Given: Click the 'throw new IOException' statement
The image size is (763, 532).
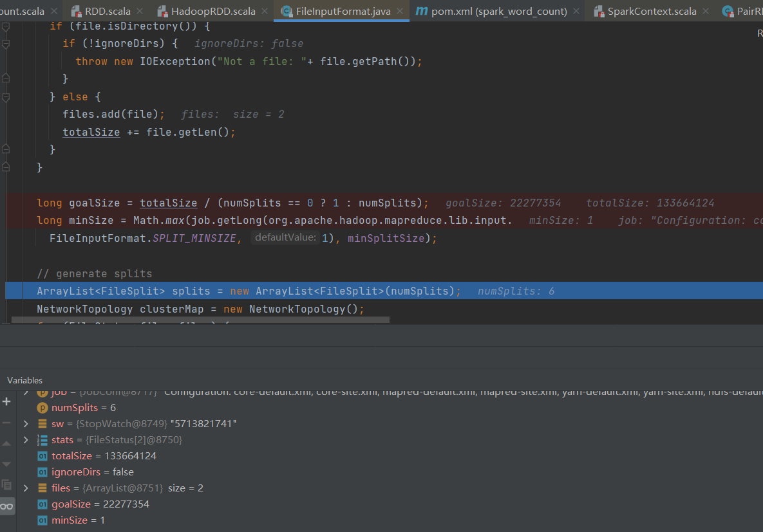Looking at the screenshot, I should [249, 61].
